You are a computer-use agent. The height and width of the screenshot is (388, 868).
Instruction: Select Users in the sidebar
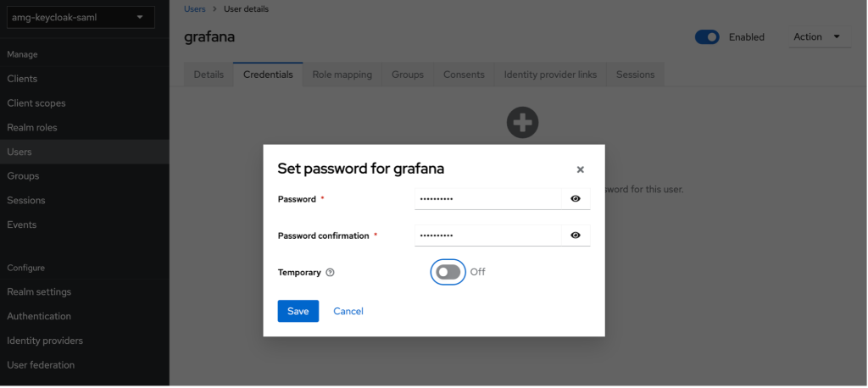point(85,152)
